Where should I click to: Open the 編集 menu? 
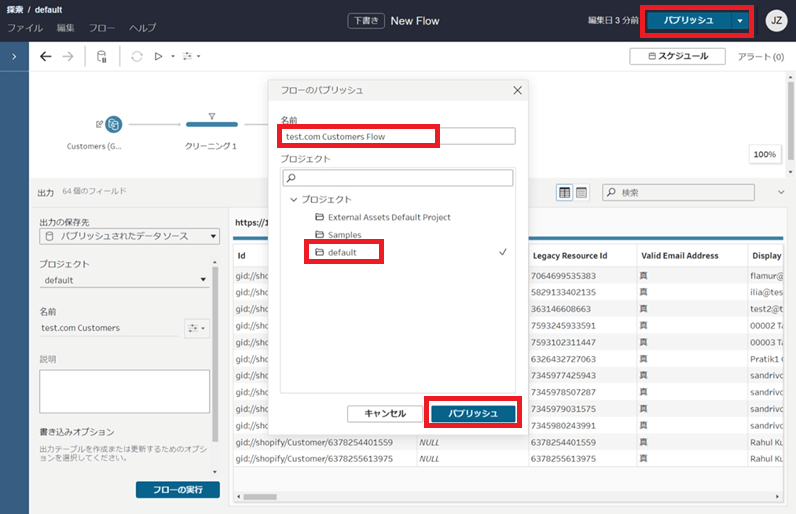pyautogui.click(x=65, y=28)
